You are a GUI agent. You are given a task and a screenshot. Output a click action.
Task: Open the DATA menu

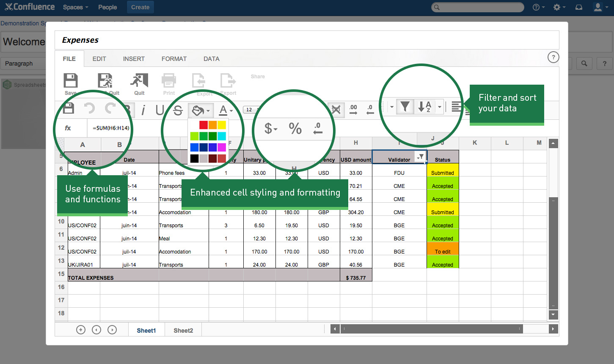211,59
